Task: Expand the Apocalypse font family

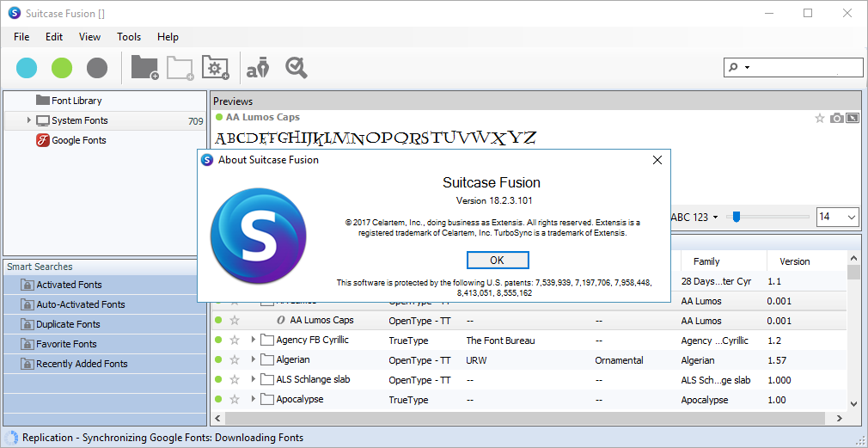Action: (x=254, y=399)
